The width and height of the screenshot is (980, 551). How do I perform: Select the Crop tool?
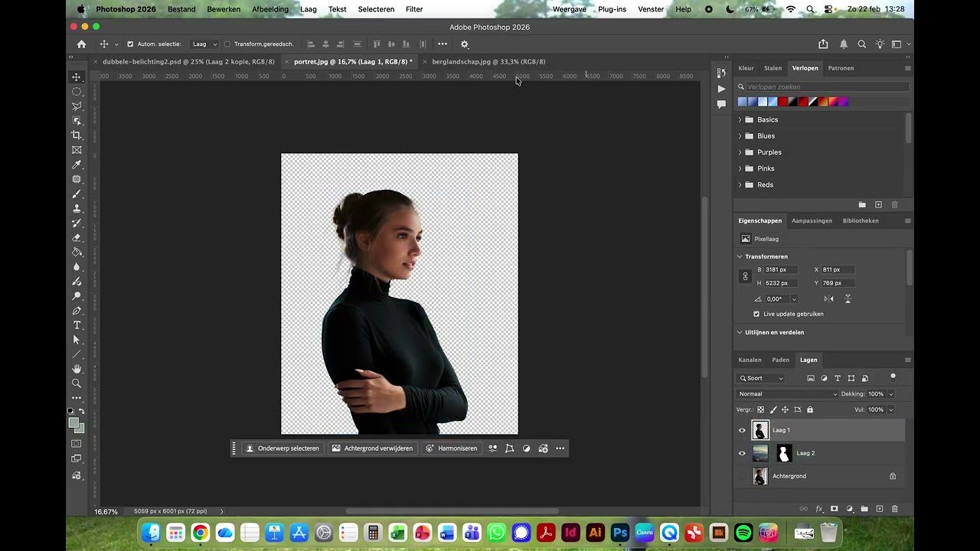[x=77, y=135]
